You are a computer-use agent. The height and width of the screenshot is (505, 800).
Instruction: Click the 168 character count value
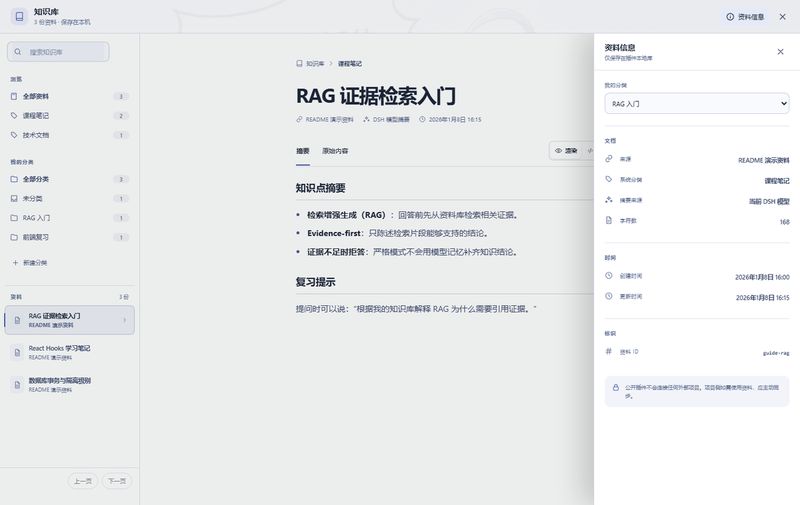[x=785, y=222]
